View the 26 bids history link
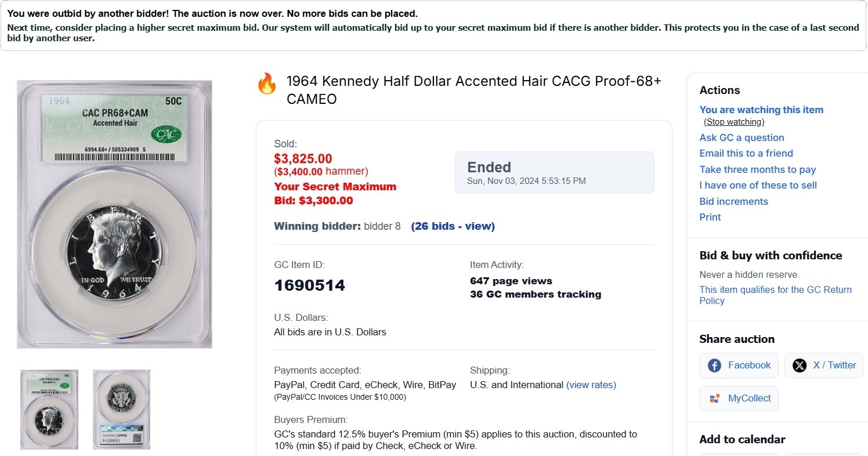This screenshot has height=456, width=868. click(x=453, y=226)
